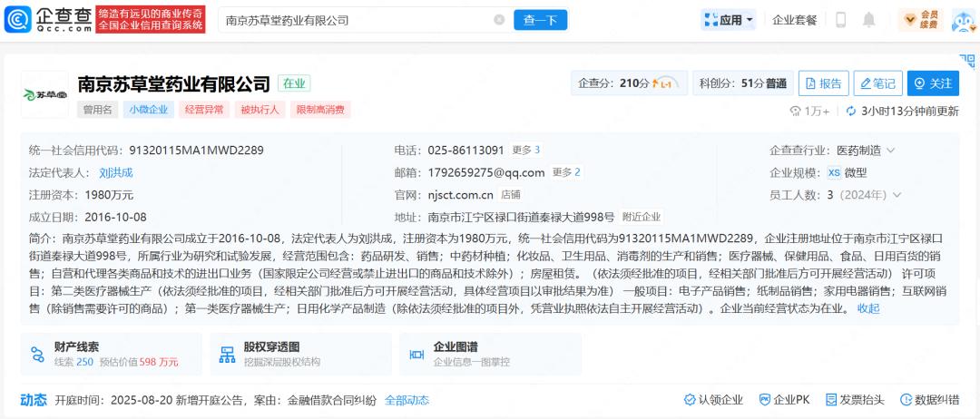Screen dimensions: 980x419
Task: Open the njsct.com.cn website link
Action: (461, 195)
